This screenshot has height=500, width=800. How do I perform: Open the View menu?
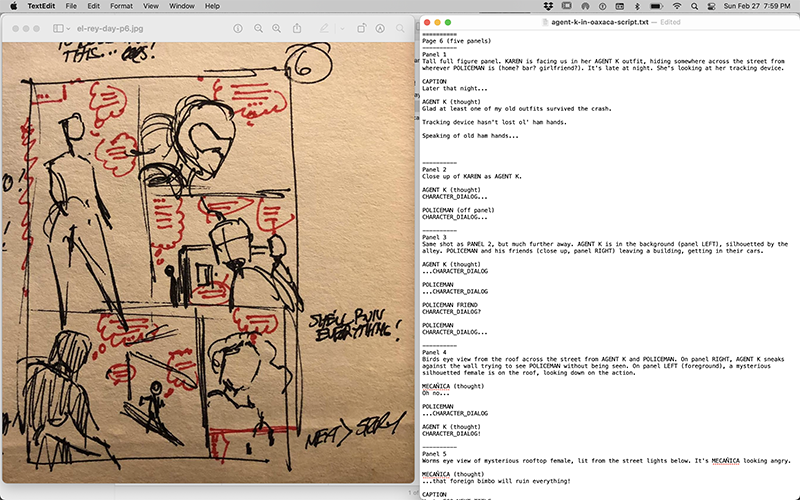point(151,6)
